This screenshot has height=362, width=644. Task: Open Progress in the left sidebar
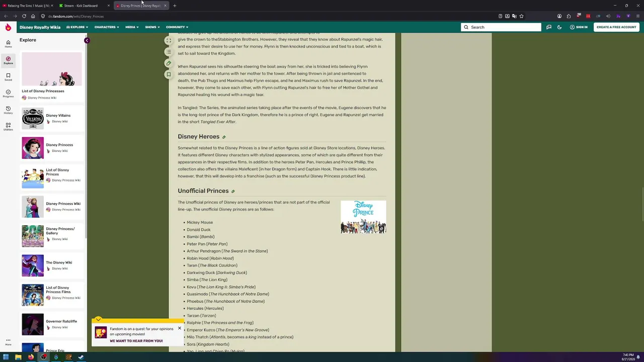pyautogui.click(x=8, y=94)
